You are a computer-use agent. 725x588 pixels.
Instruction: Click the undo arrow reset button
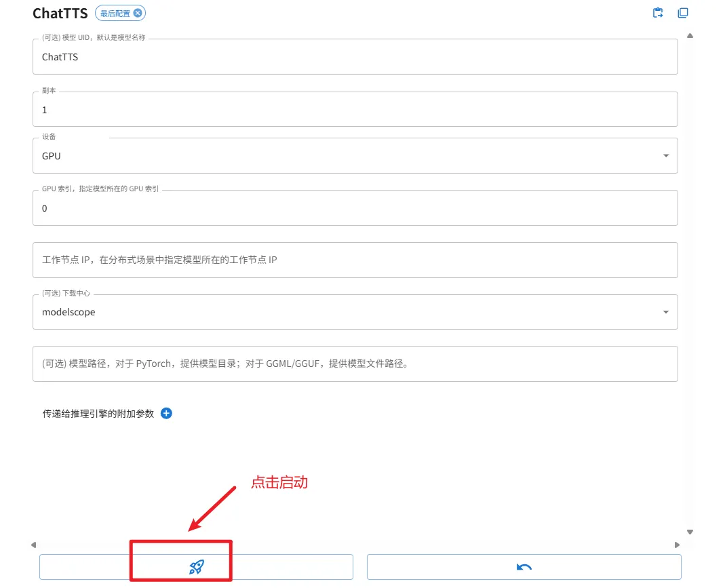[x=524, y=567]
